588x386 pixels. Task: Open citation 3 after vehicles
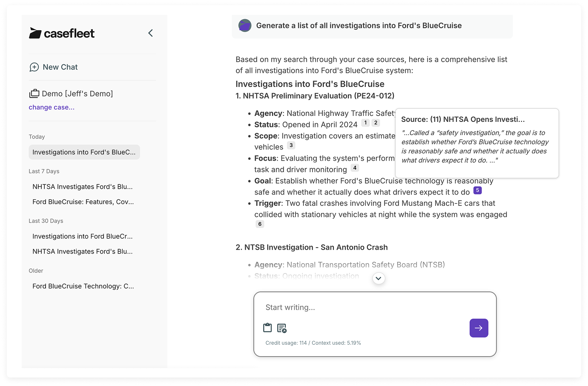(291, 145)
